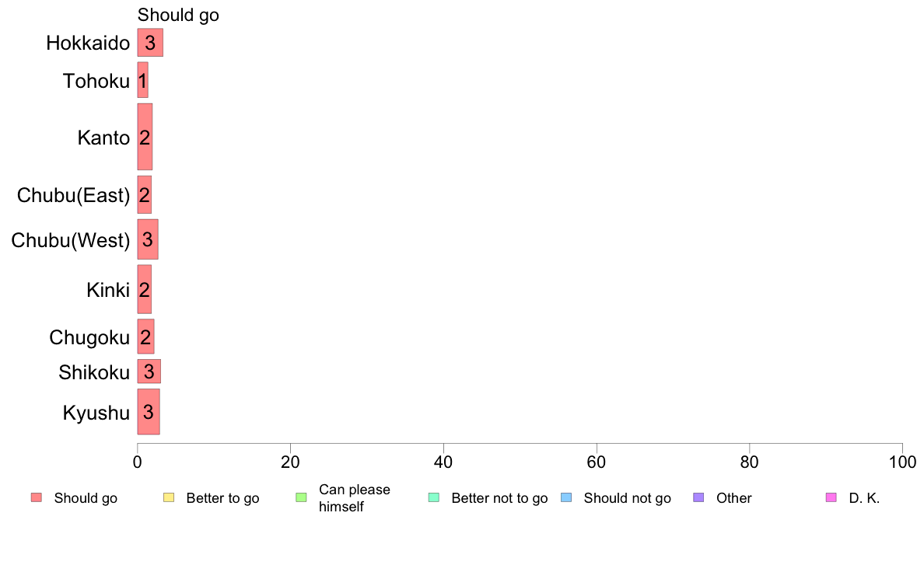
Task: Click the Better not to go legend label
Action: [499, 498]
